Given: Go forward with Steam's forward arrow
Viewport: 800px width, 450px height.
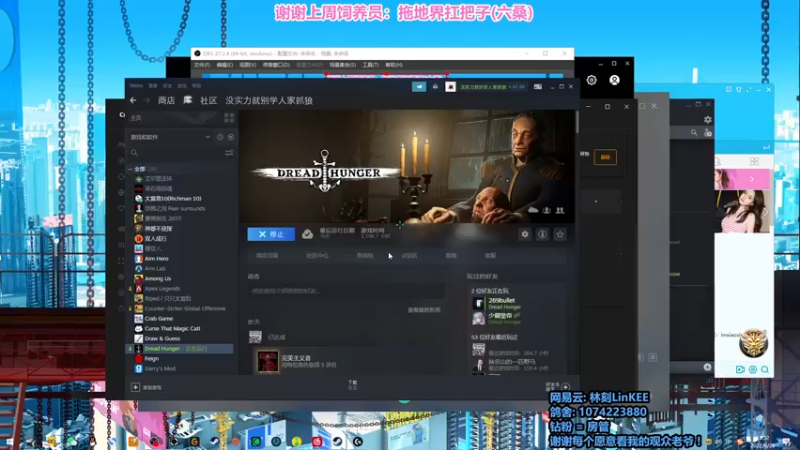Looking at the screenshot, I should tap(147, 101).
